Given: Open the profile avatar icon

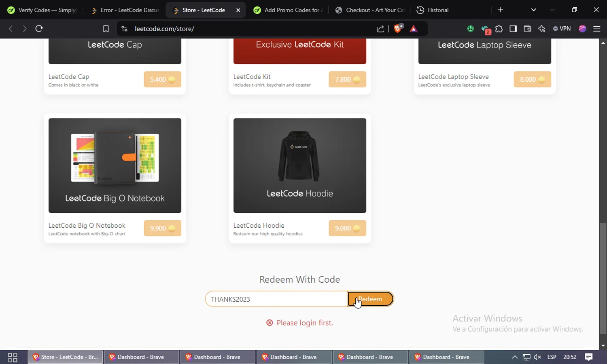Looking at the screenshot, I should click(x=583, y=29).
